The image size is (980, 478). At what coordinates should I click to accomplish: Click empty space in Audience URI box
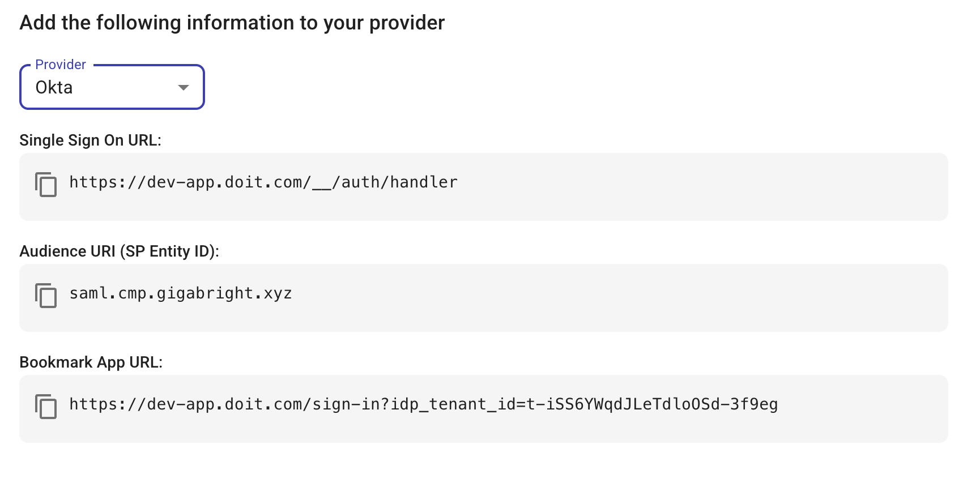(623, 298)
